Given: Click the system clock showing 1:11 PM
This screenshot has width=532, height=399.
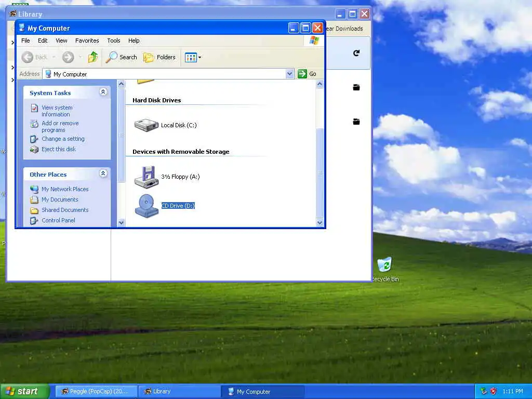Looking at the screenshot, I should [x=513, y=391].
